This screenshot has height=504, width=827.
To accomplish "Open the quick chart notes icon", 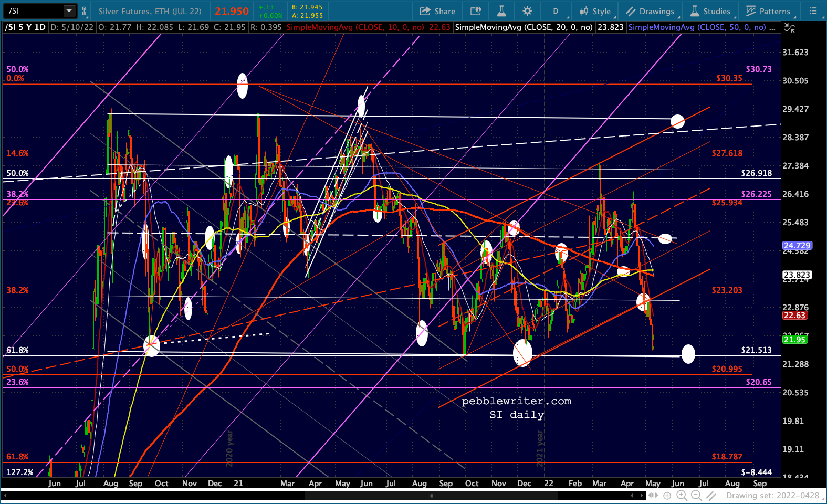I will (x=476, y=11).
